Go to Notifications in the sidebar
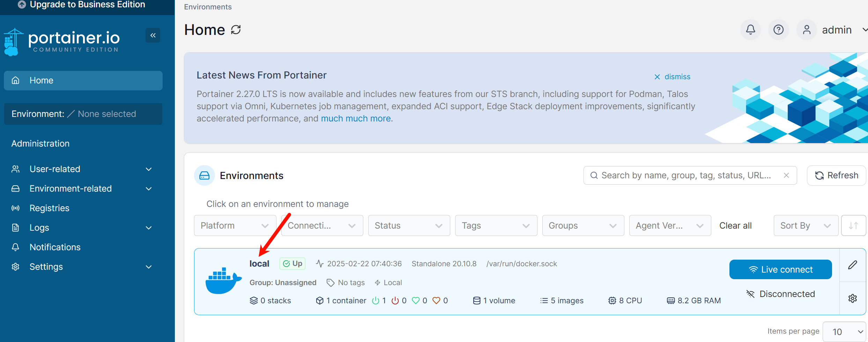 pyautogui.click(x=55, y=247)
